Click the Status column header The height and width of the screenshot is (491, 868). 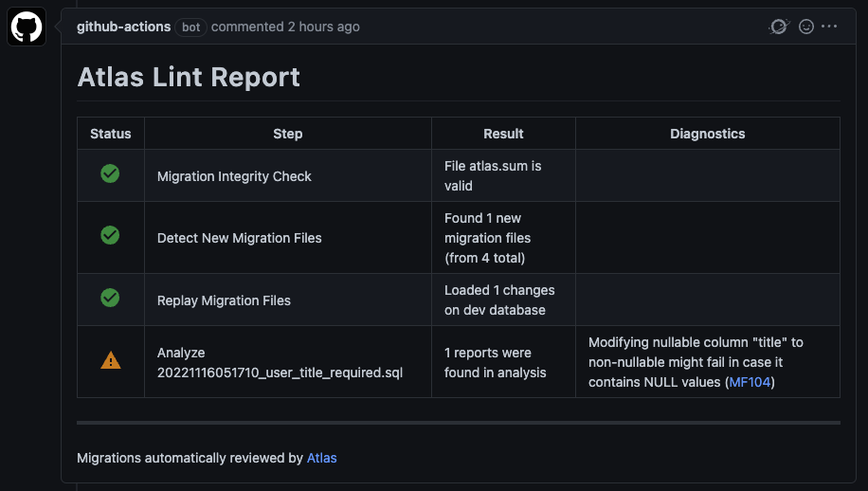(x=111, y=134)
